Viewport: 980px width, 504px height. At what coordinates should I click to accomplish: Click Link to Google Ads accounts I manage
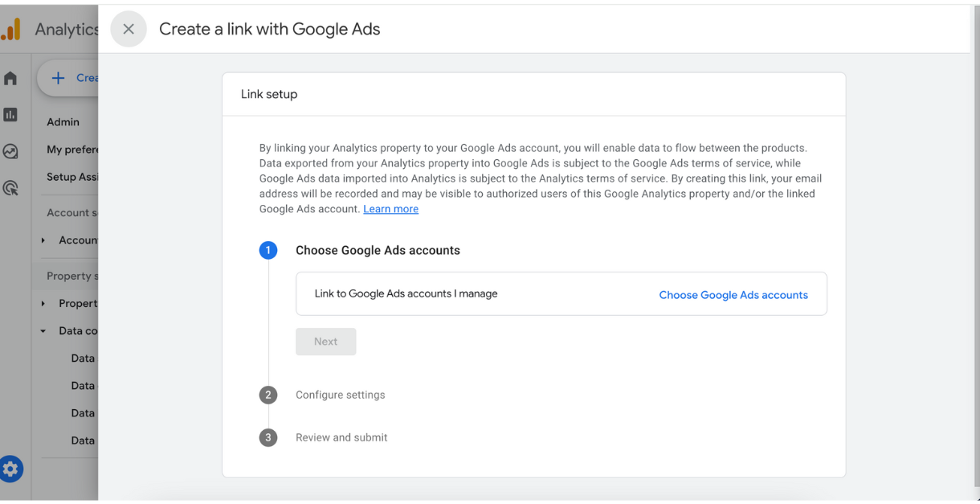[406, 293]
